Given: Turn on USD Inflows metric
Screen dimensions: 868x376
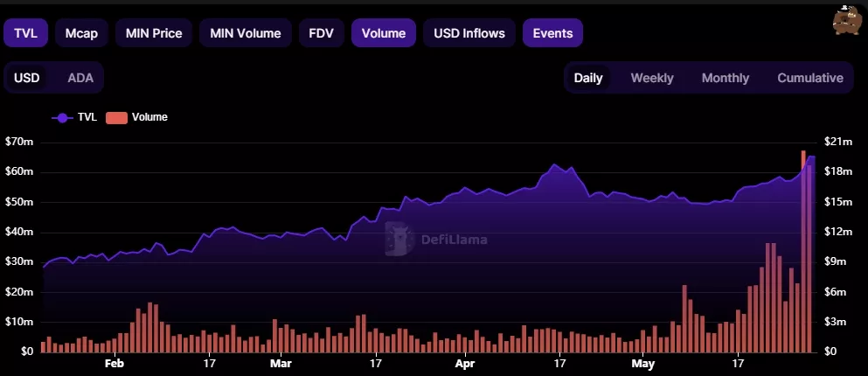Looking at the screenshot, I should click(469, 33).
